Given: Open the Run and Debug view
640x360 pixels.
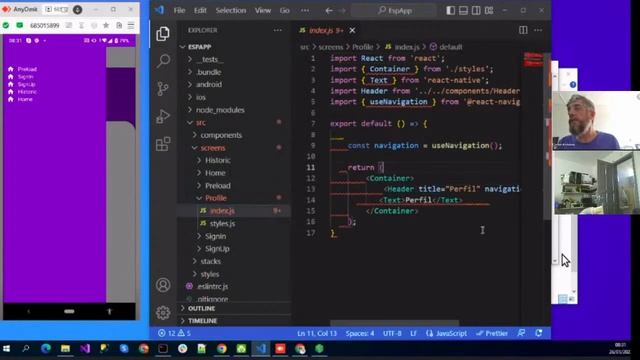Looking at the screenshot, I should [x=163, y=116].
